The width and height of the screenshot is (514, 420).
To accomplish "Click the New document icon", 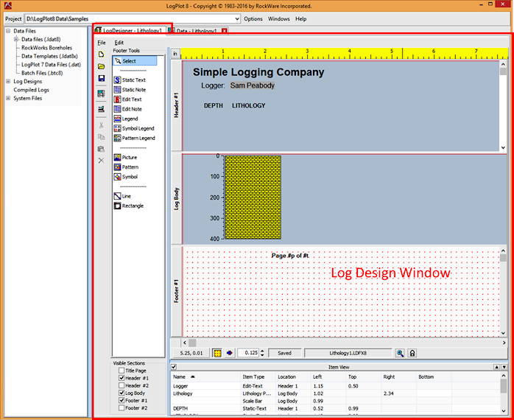I will pyautogui.click(x=101, y=55).
